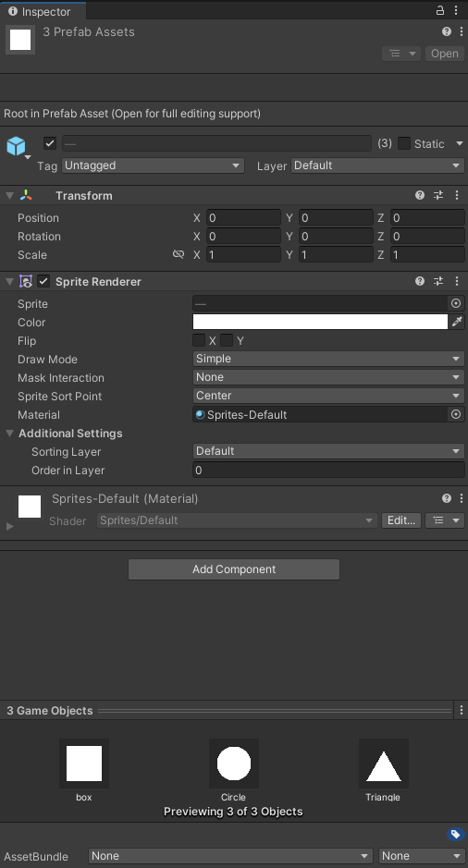468x868 pixels.
Task: Click the Position X field
Action: point(243,217)
